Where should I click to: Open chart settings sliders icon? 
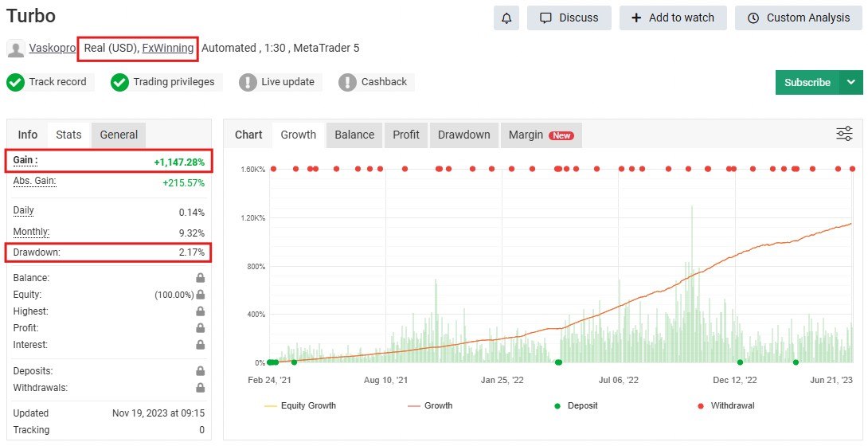(x=844, y=134)
